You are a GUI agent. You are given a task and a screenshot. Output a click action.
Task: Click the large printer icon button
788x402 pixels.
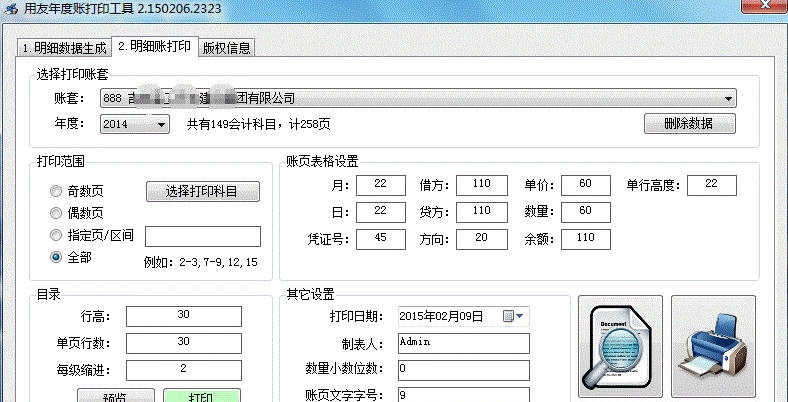[713, 347]
